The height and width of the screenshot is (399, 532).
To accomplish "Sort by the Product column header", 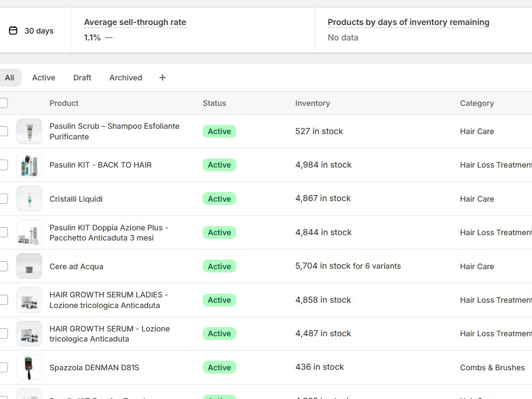I will (64, 103).
